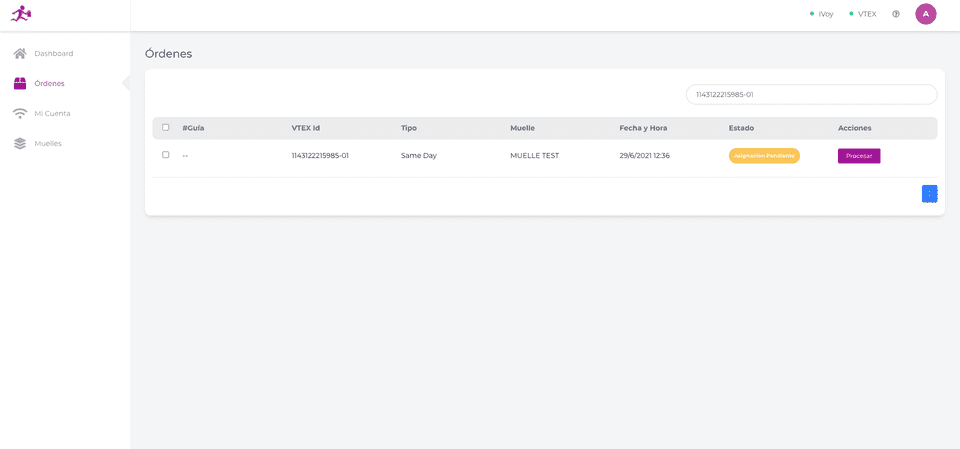The height and width of the screenshot is (449, 960).
Task: Click the iVoy green status dot
Action: [812, 14]
